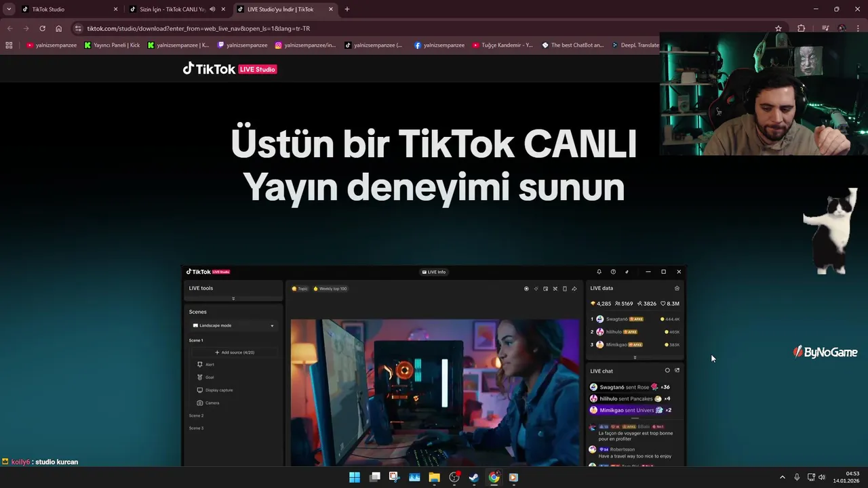Open the Windows Start menu

355,477
